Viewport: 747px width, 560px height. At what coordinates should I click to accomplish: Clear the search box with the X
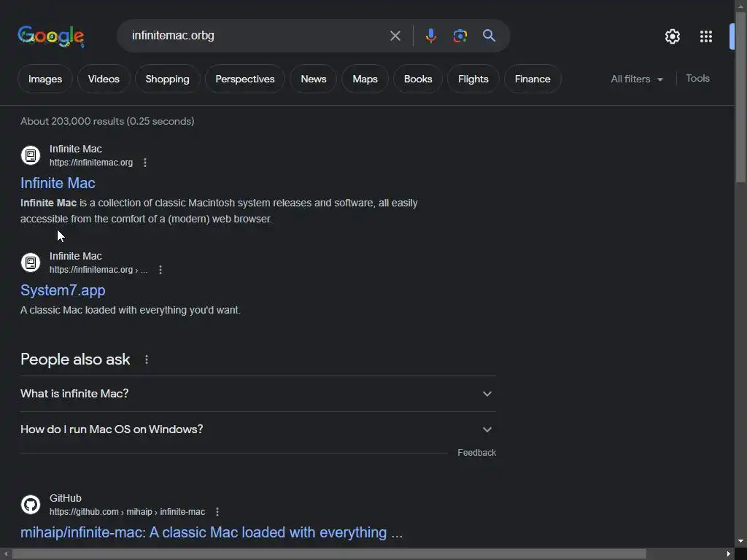[395, 36]
